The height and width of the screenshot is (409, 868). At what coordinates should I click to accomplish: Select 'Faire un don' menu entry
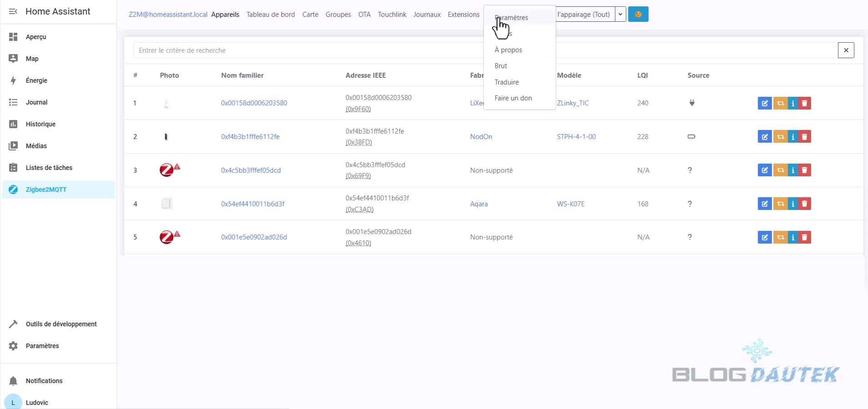click(513, 98)
